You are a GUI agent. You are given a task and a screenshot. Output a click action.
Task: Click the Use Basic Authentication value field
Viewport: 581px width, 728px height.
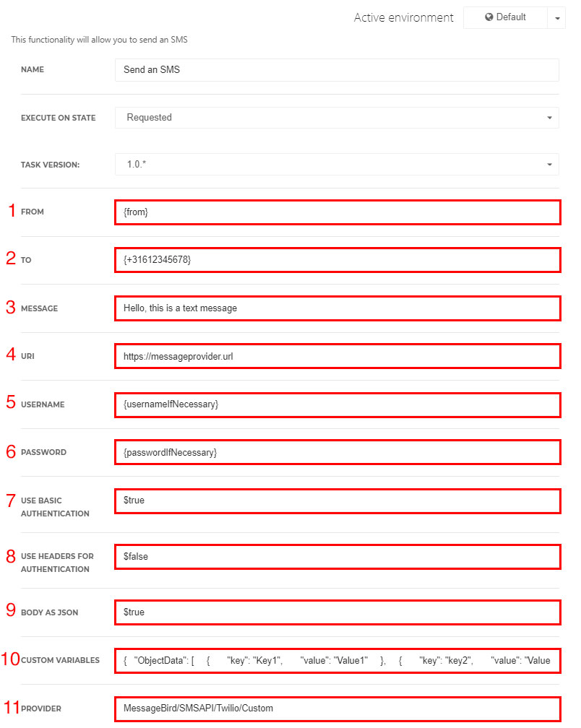337,501
